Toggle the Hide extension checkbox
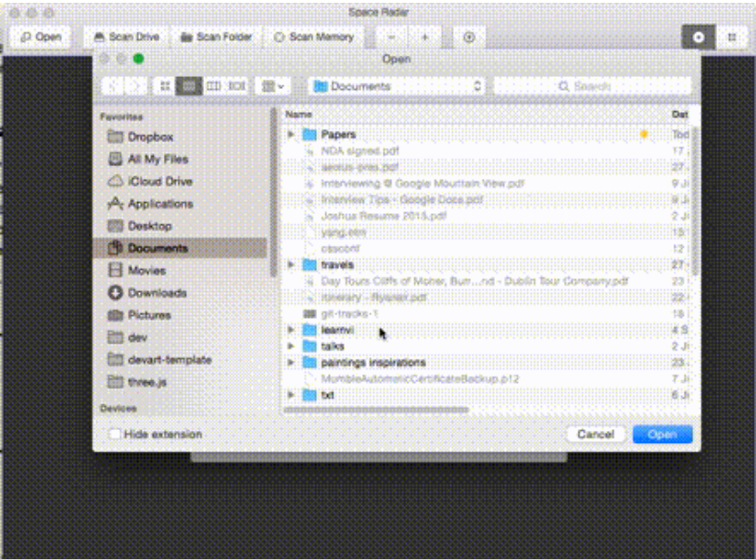 tap(115, 432)
